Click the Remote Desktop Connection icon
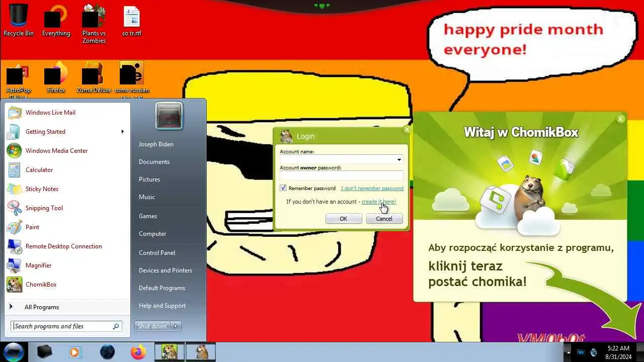 [x=14, y=246]
